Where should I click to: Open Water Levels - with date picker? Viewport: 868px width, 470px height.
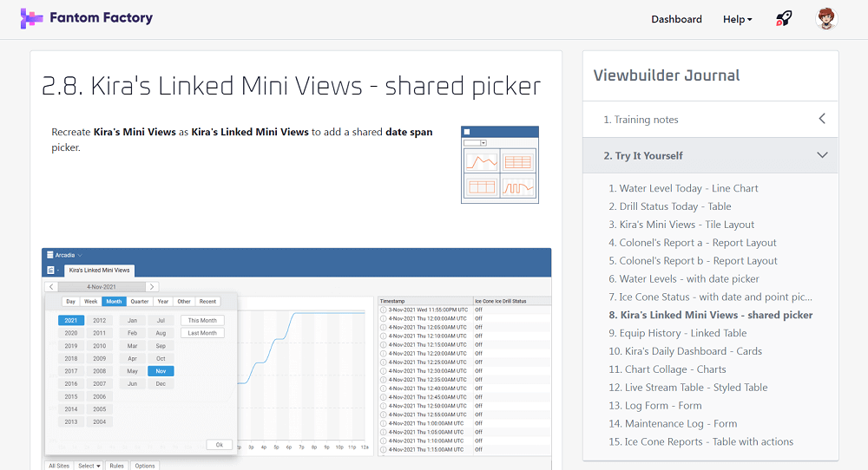pos(684,279)
